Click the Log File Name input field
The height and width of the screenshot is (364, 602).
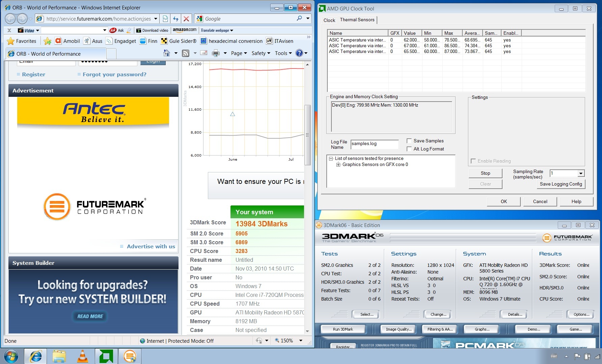375,144
